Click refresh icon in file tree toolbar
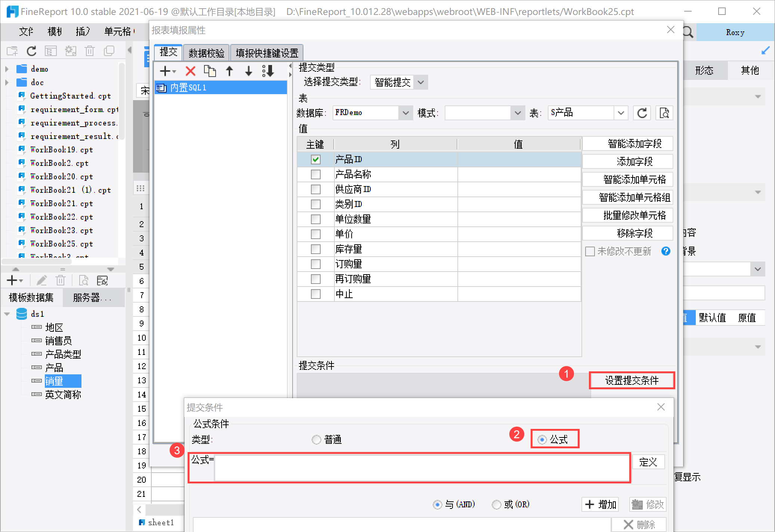The width and height of the screenshot is (775, 532). [x=32, y=51]
